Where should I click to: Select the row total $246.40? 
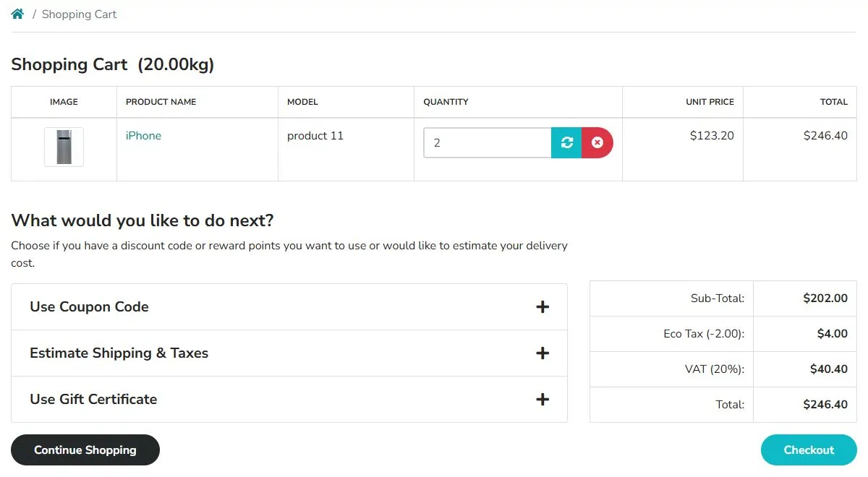(825, 136)
